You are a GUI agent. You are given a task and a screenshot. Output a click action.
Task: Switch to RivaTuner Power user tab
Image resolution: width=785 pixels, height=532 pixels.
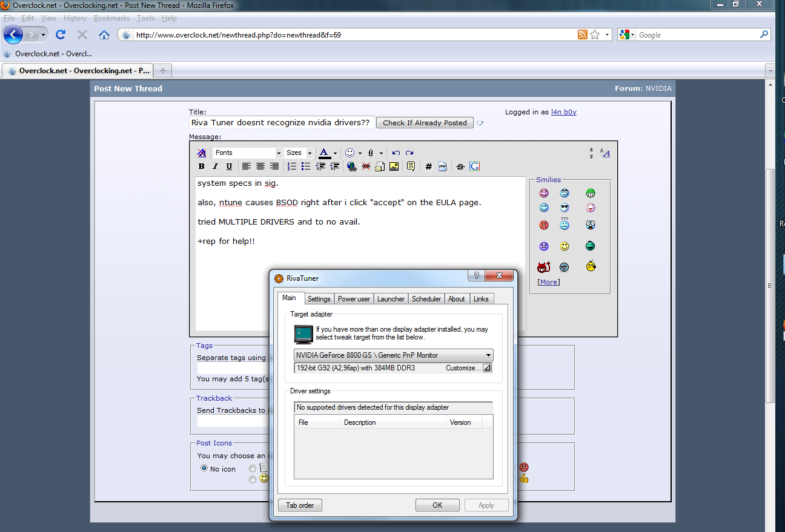pyautogui.click(x=354, y=299)
